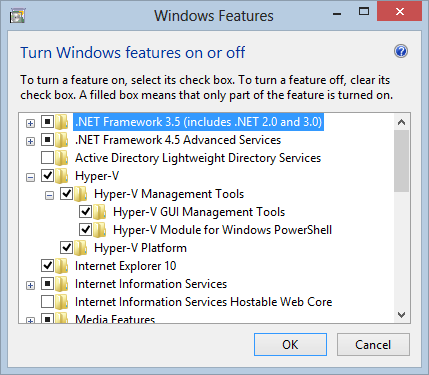This screenshot has height=375, width=429.
Task: Select the .NET Framework 3.5 row text
Action: click(198, 122)
